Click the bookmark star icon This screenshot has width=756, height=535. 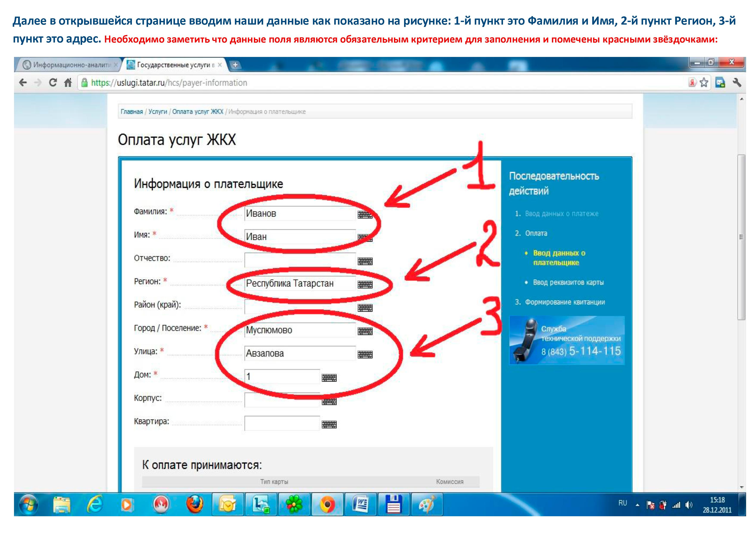click(x=704, y=82)
